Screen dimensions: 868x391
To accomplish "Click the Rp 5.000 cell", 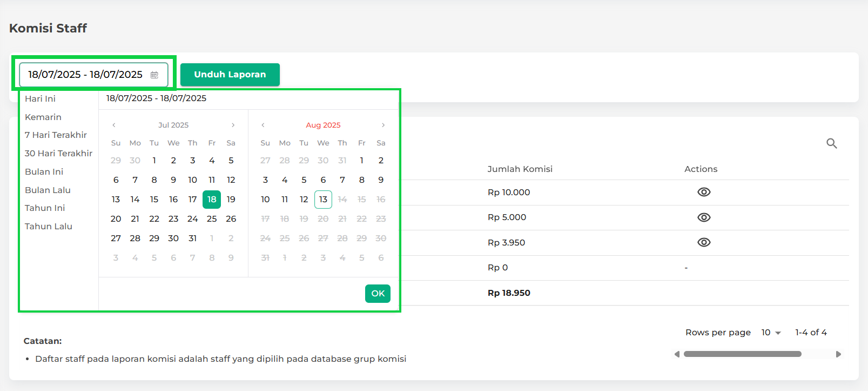I will click(x=507, y=217).
